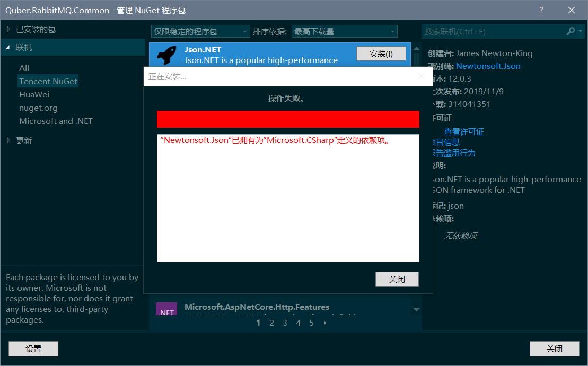Select the nuget.org package source
The image size is (588, 366).
tap(38, 108)
